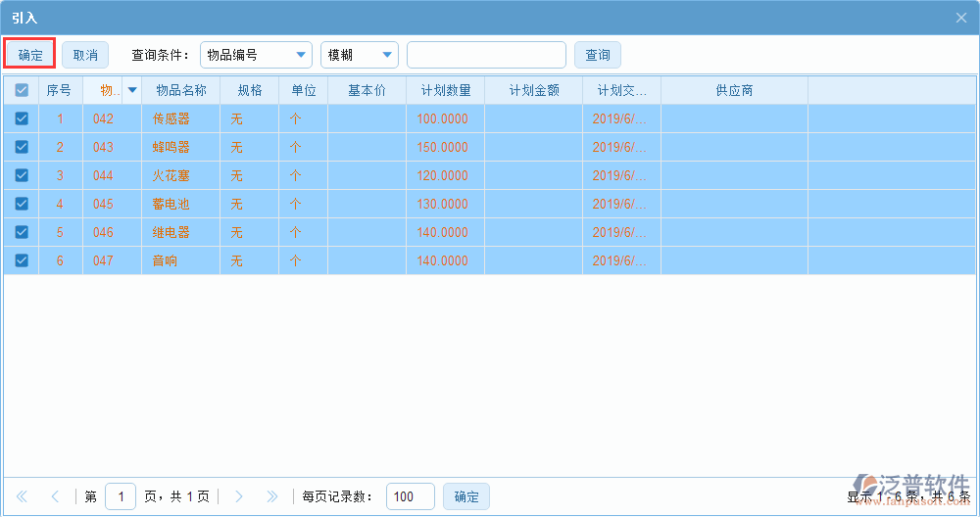The height and width of the screenshot is (517, 980).
Task: Click the 140.0000 quantity in 继电器 row
Action: pyautogui.click(x=445, y=232)
